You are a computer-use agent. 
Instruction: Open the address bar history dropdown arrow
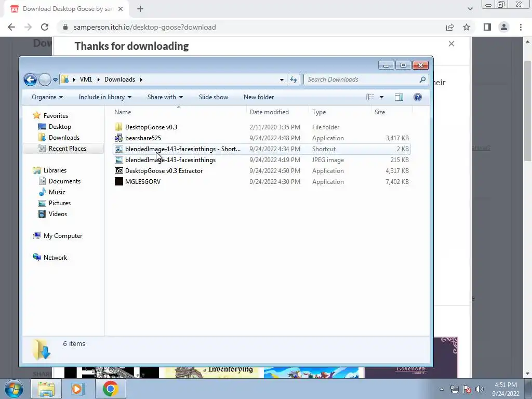[x=282, y=79]
